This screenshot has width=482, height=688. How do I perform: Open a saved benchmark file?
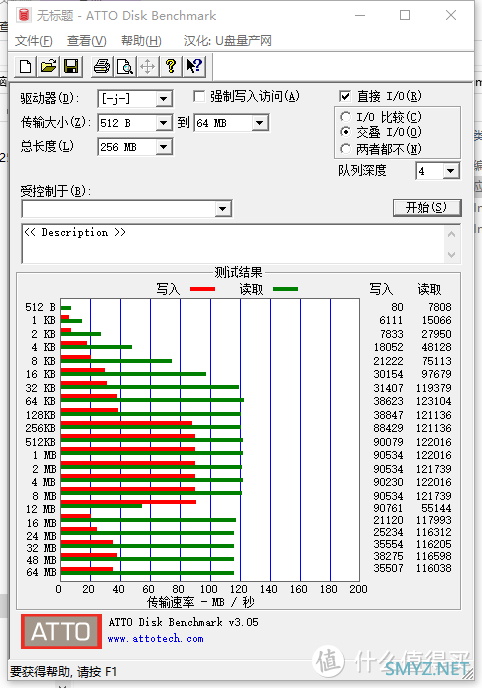coord(48,67)
